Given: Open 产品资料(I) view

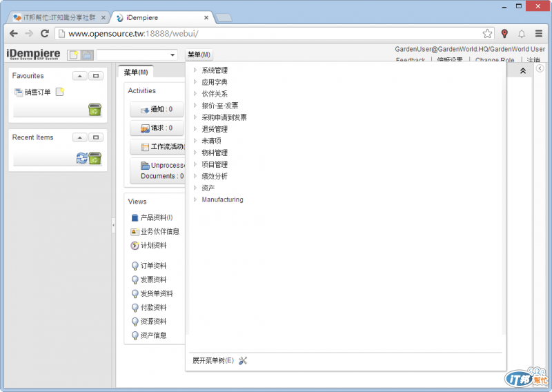Looking at the screenshot, I should pyautogui.click(x=152, y=217).
